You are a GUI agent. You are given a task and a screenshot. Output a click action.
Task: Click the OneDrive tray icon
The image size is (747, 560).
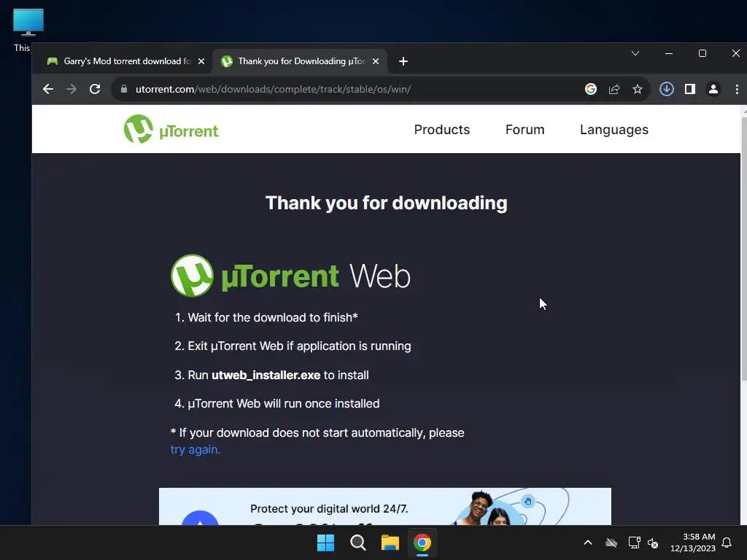(x=611, y=542)
